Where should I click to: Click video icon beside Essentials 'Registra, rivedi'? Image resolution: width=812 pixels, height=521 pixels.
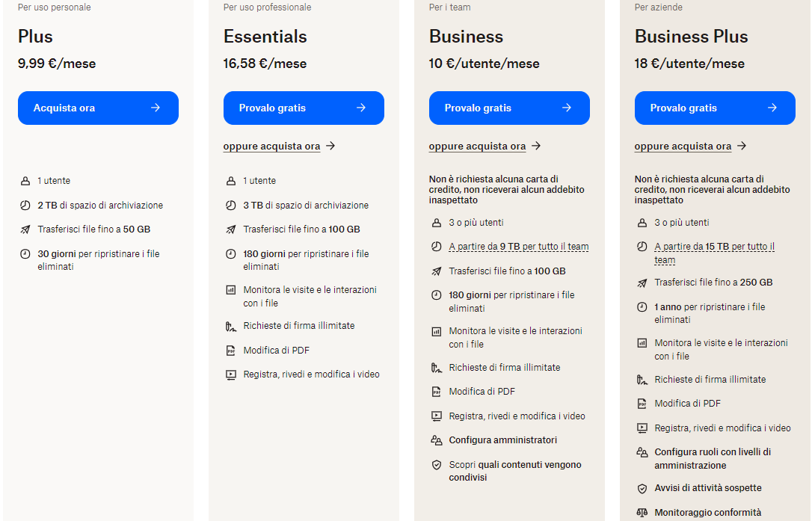tap(231, 374)
